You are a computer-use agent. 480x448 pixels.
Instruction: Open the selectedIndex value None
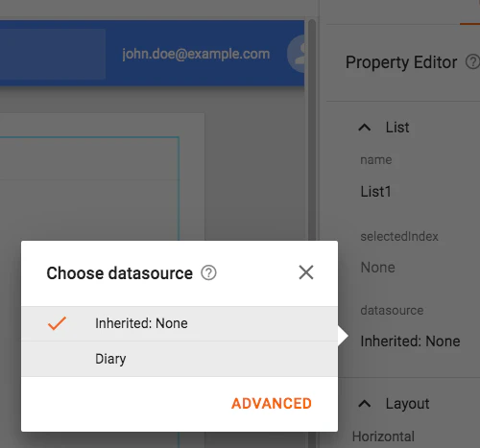377,268
